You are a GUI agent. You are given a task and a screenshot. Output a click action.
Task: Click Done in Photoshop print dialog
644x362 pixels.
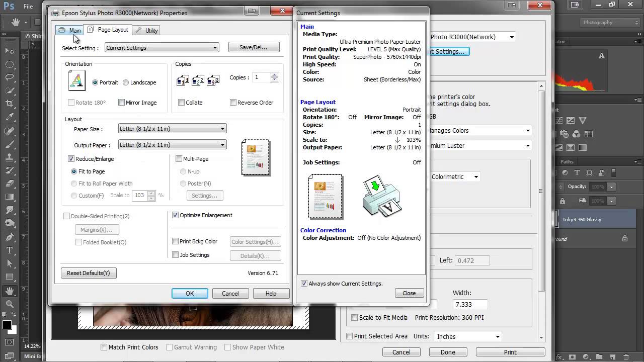448,352
